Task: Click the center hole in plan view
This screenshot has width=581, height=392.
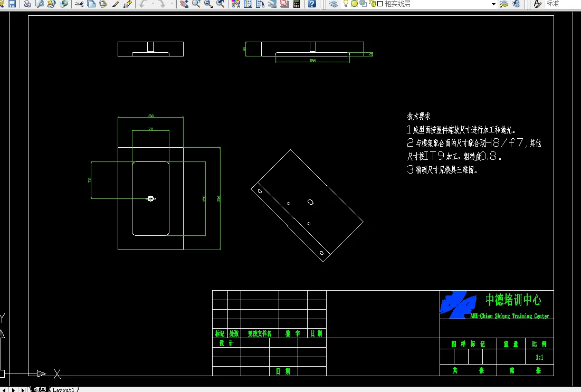Action: click(150, 198)
